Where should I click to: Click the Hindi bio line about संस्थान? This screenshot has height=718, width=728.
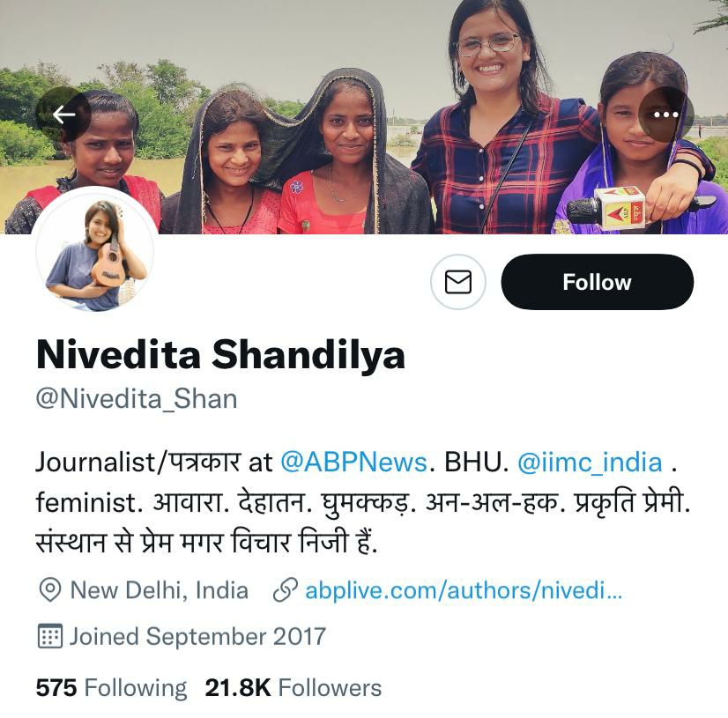click(206, 542)
